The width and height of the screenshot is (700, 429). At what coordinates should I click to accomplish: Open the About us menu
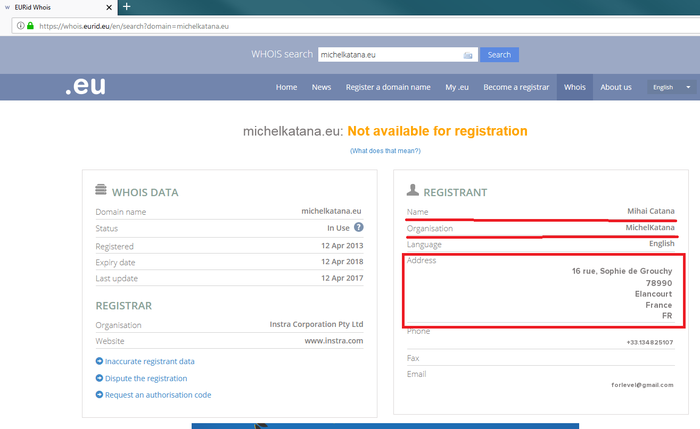(615, 87)
